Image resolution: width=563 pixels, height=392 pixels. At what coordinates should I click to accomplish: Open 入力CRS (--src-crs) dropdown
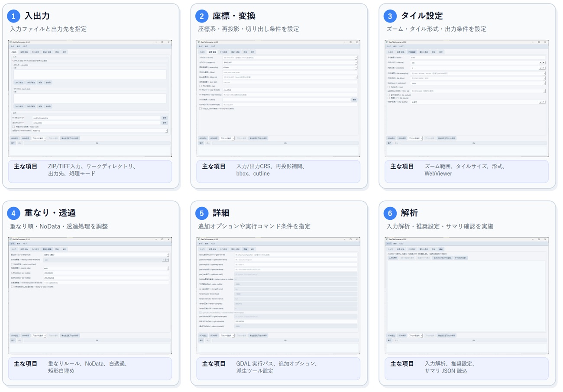[x=290, y=58]
